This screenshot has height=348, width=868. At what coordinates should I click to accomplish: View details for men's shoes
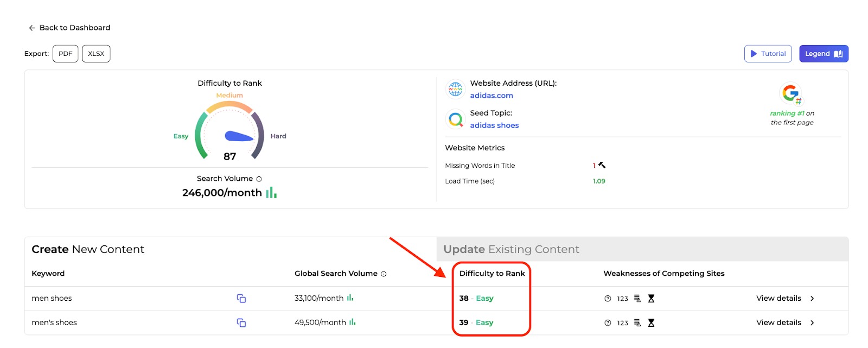[778, 323]
